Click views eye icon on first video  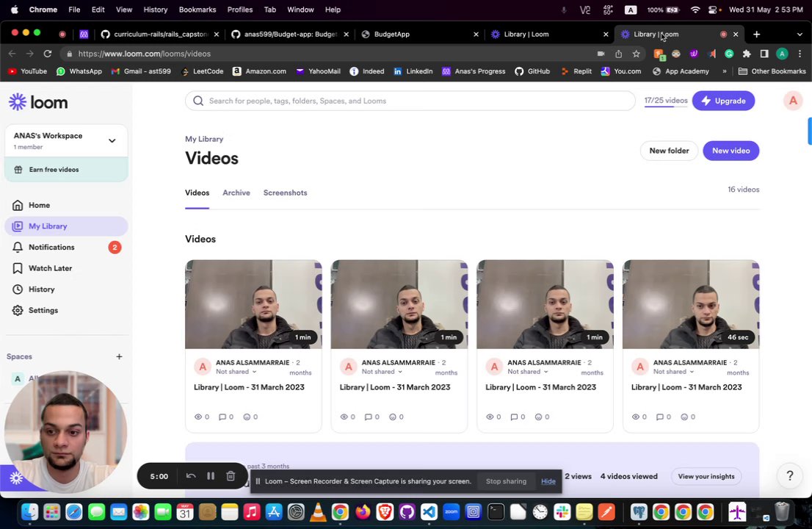point(198,417)
